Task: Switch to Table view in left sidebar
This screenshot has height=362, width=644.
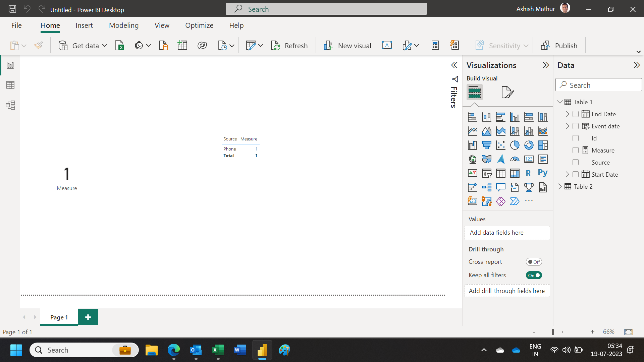Action: point(10,85)
